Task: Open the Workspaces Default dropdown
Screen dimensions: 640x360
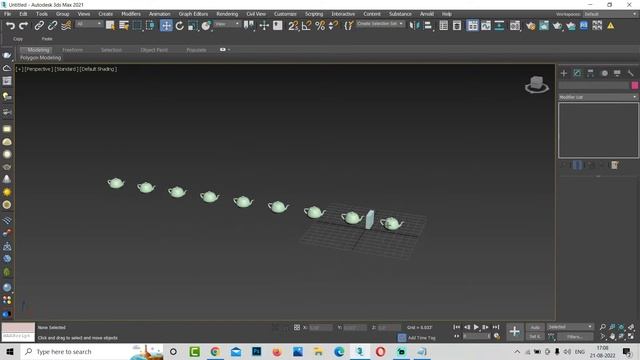Action: coord(610,14)
